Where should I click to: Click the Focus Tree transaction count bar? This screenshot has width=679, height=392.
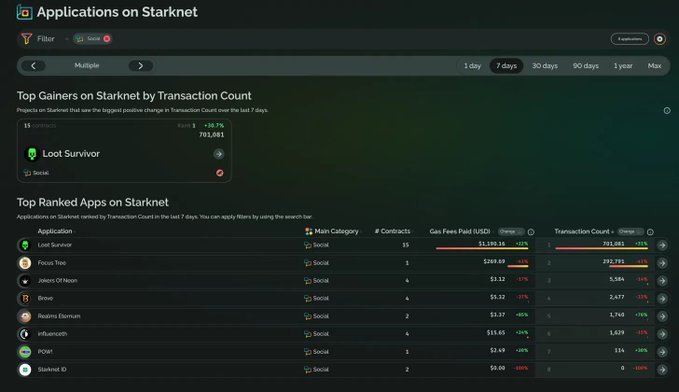point(628,266)
